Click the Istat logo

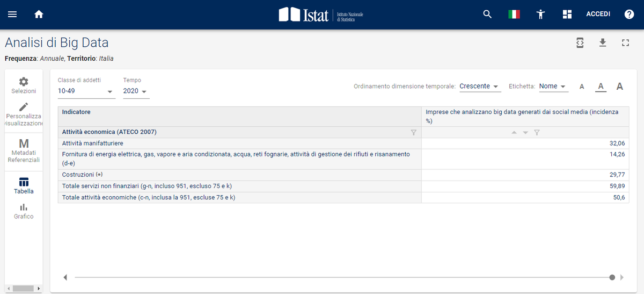pos(321,15)
